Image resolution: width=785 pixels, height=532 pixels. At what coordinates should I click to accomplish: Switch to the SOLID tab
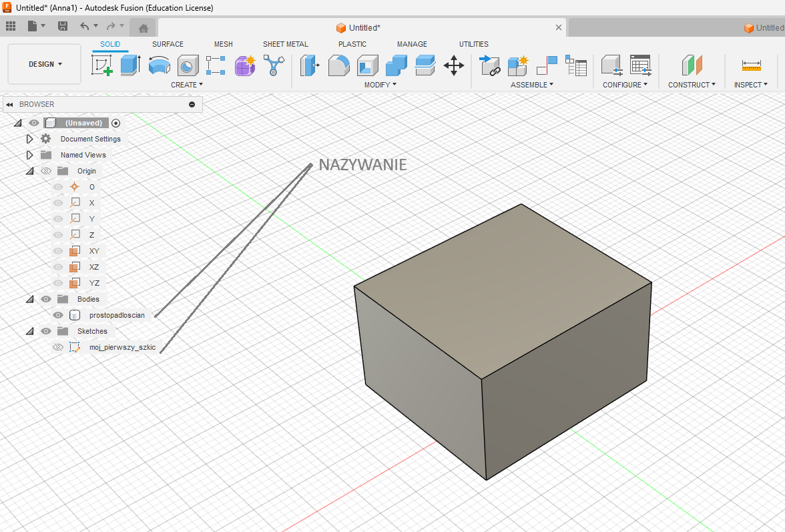tap(110, 44)
